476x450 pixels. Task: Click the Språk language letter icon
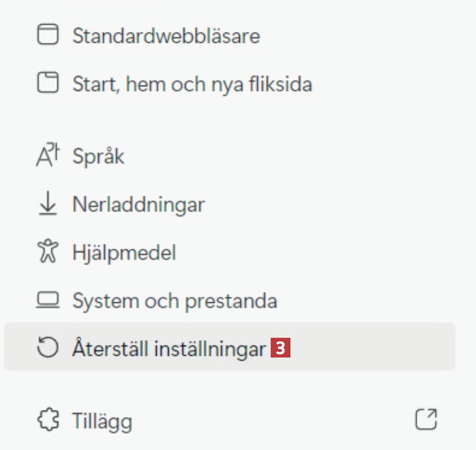click(48, 156)
